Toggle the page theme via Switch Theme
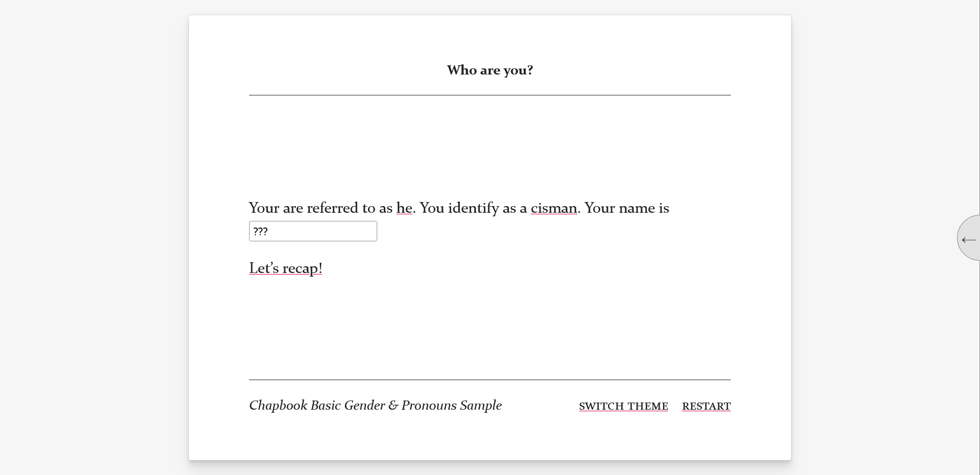Image resolution: width=980 pixels, height=475 pixels. [x=623, y=406]
